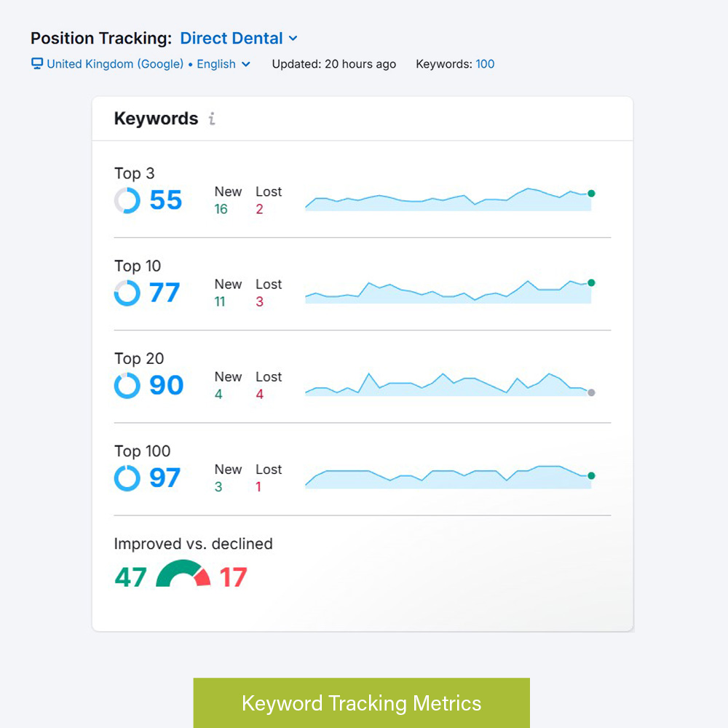Click the Top 10 donut chart icon
This screenshot has height=728, width=728.
click(x=127, y=293)
